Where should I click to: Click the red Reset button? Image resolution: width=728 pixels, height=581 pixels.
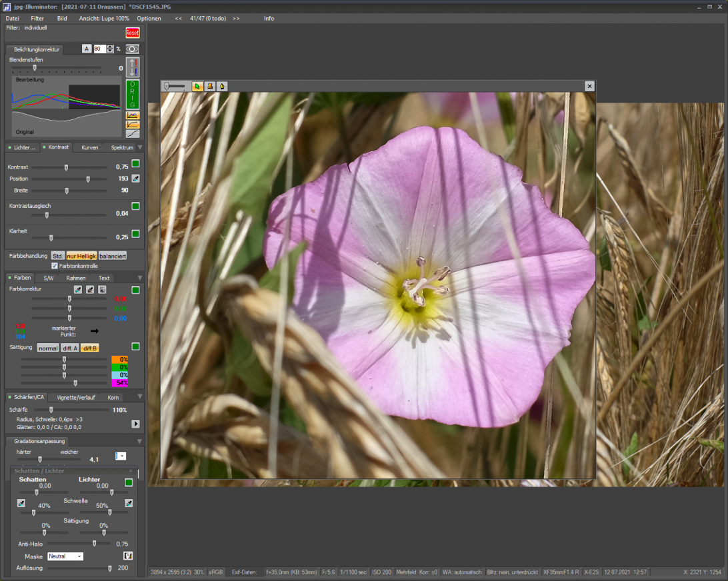click(133, 33)
